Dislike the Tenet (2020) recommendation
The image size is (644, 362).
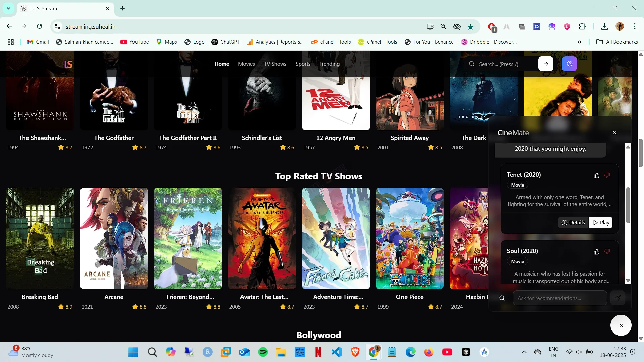[607, 175]
